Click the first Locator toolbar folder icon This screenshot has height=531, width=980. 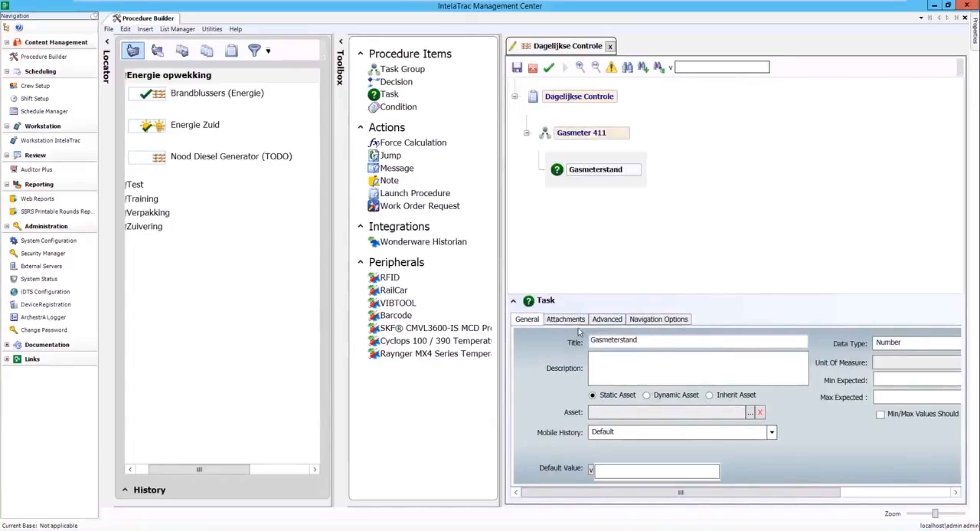point(133,50)
